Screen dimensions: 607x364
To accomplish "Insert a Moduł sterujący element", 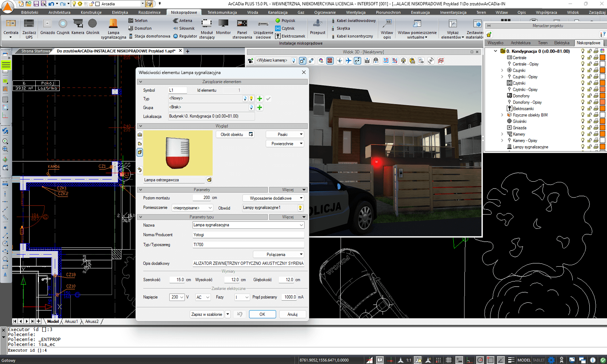I will pyautogui.click(x=207, y=29).
